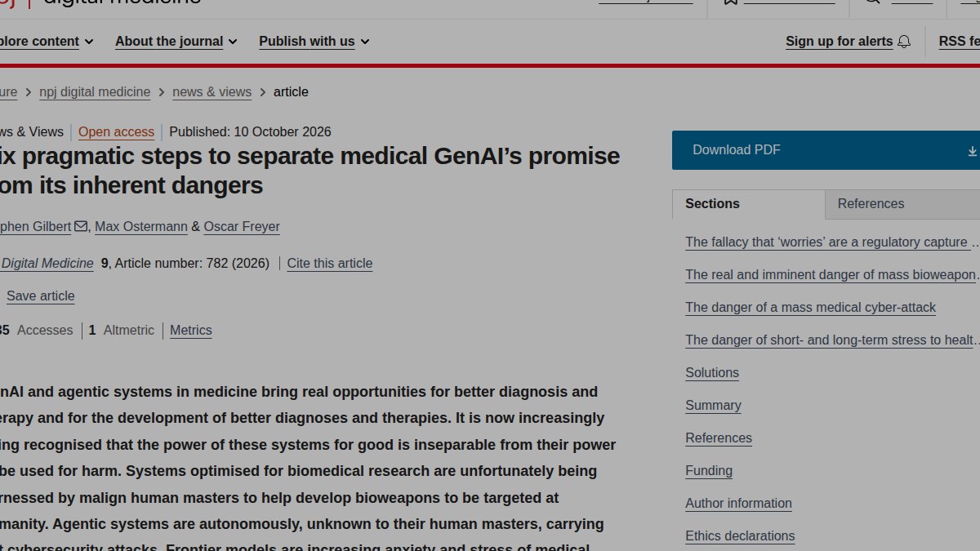
Task: Open the npj digital medicine breadcrumb
Action: tap(95, 92)
